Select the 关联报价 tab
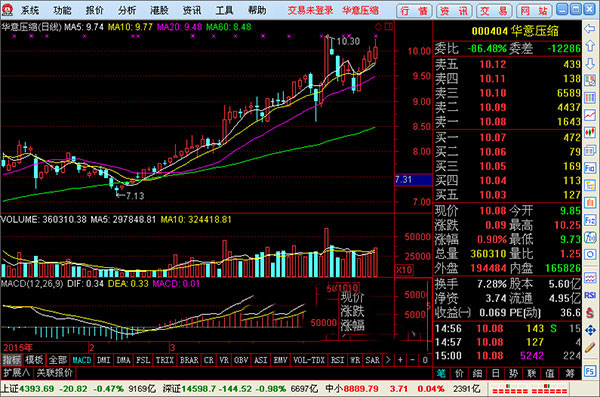This screenshot has height=397, width=600. click(x=54, y=372)
